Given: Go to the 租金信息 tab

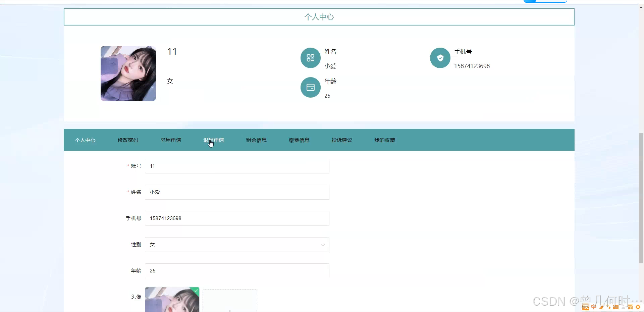Looking at the screenshot, I should click(256, 140).
